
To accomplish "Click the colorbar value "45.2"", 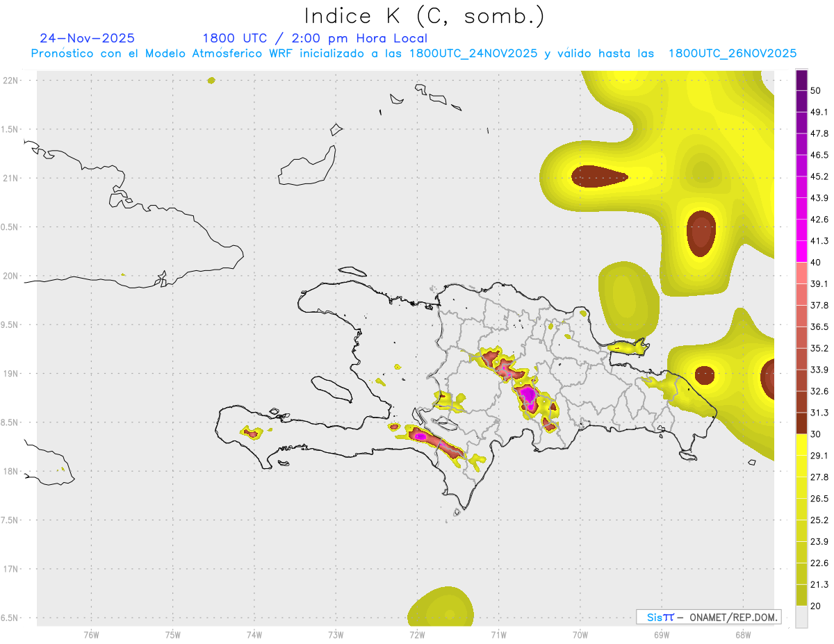I will [x=819, y=176].
